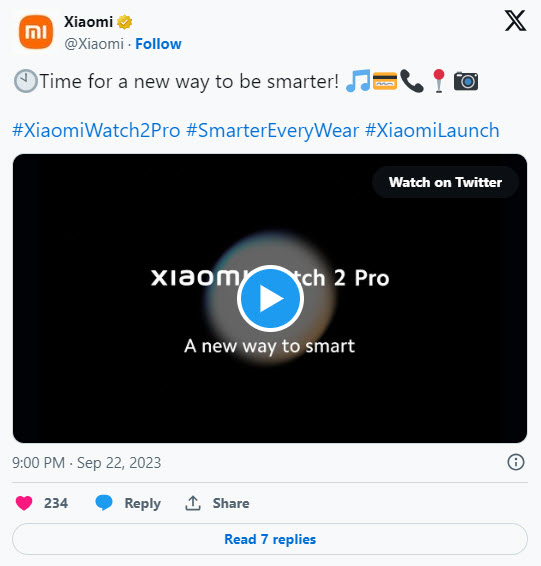Like the tweet with the heart icon
Viewport: 541px width, 566px height.
24,503
